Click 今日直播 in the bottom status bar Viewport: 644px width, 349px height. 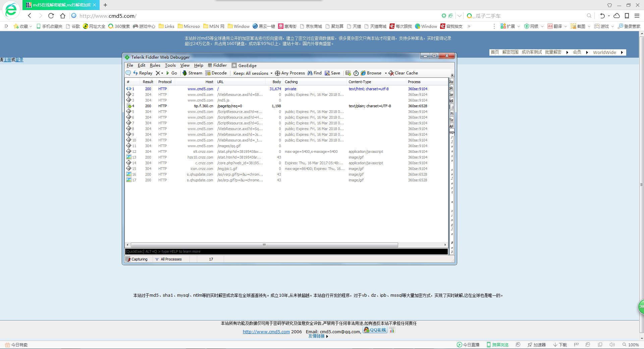468,345
